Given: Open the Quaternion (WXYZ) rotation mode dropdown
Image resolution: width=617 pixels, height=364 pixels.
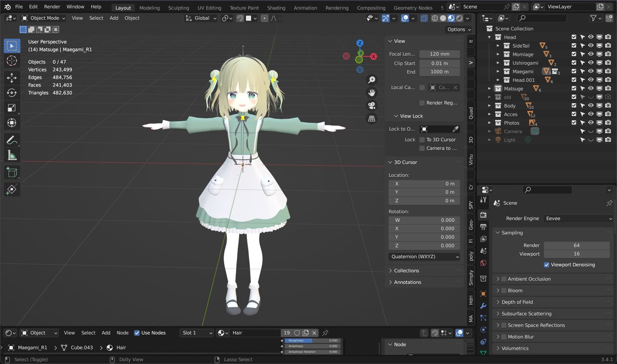Looking at the screenshot, I should click(x=424, y=257).
